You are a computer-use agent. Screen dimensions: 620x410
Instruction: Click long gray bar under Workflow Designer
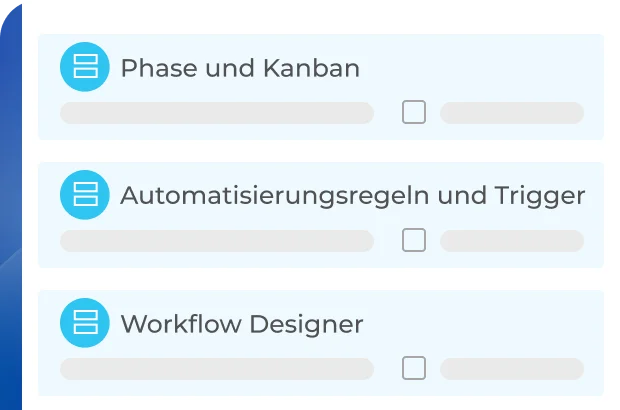pos(217,369)
